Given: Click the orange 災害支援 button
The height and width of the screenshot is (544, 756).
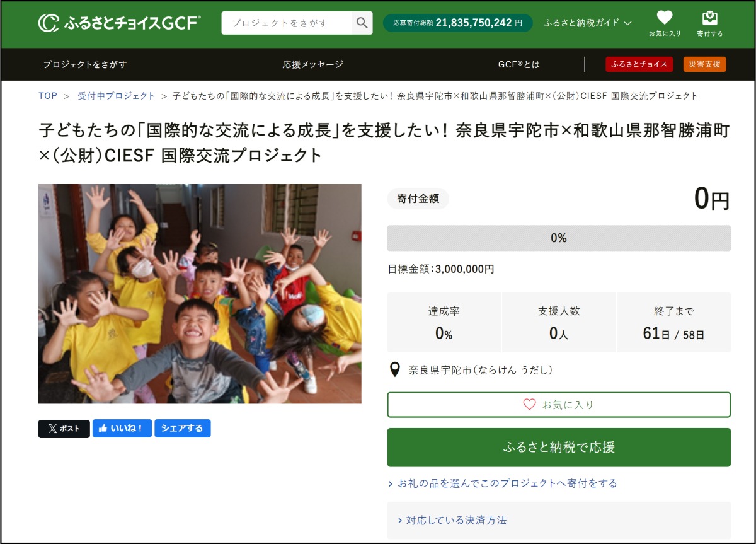Looking at the screenshot, I should [x=704, y=64].
